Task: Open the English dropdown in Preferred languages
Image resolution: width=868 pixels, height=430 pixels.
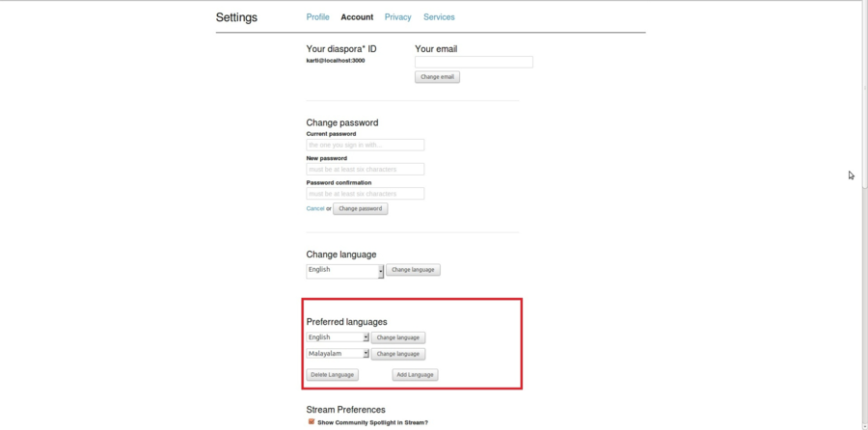Action: [x=338, y=337]
